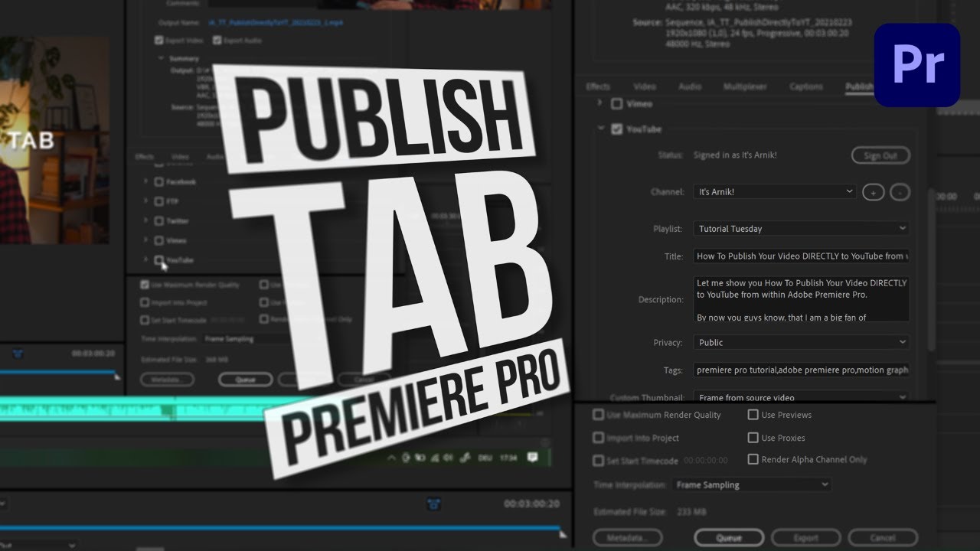Switch to Effects tab in right dialog
The height and width of the screenshot is (551, 980).
598,86
